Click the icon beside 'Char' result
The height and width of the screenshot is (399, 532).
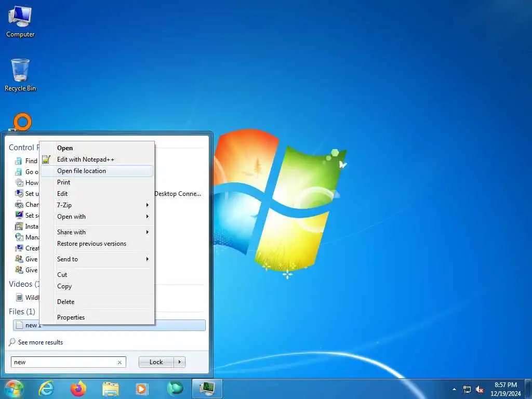[19, 205]
